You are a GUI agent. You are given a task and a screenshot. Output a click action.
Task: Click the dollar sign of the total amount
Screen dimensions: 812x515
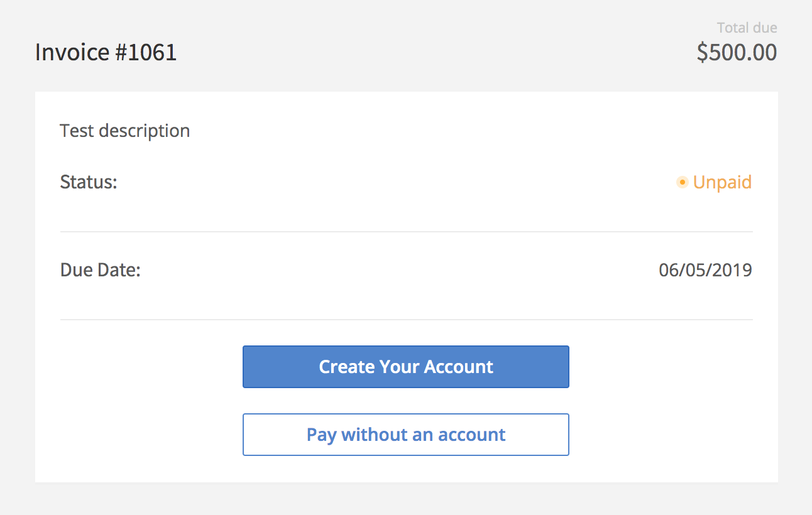(703, 53)
